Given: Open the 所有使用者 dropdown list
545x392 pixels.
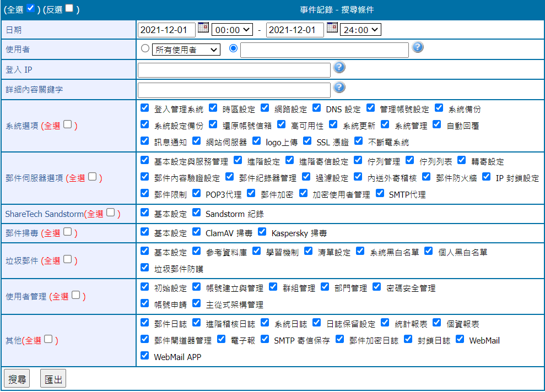Looking at the screenshot, I should (x=186, y=50).
